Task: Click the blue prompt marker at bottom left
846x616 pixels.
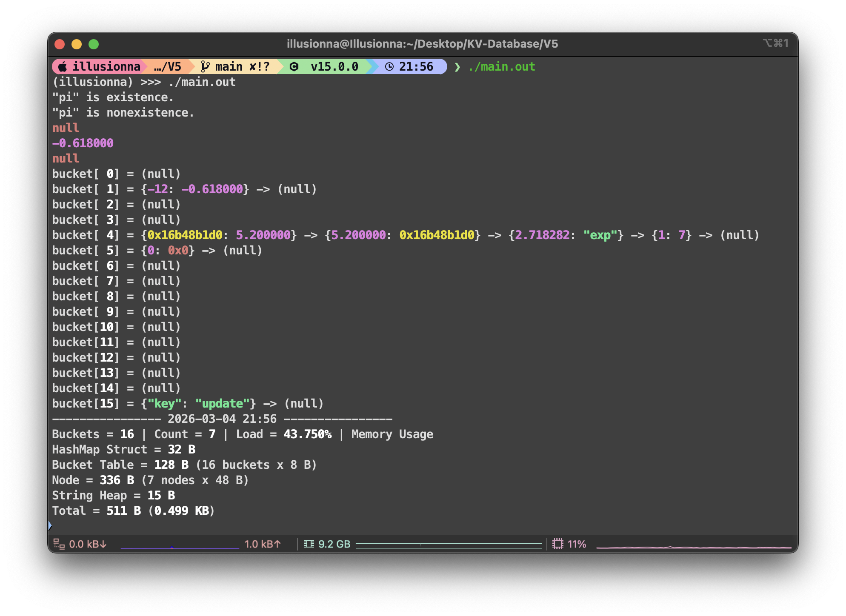Action: (x=50, y=526)
